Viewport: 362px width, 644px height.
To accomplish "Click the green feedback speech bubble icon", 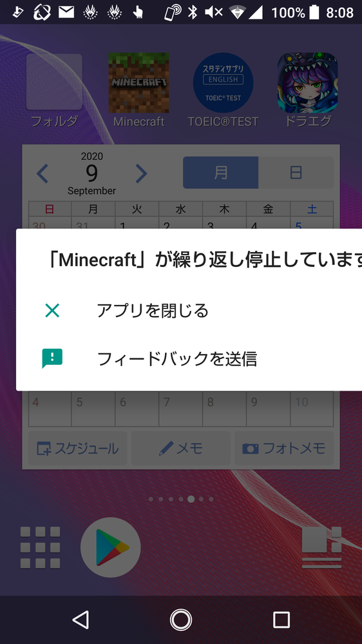I will pos(52,358).
